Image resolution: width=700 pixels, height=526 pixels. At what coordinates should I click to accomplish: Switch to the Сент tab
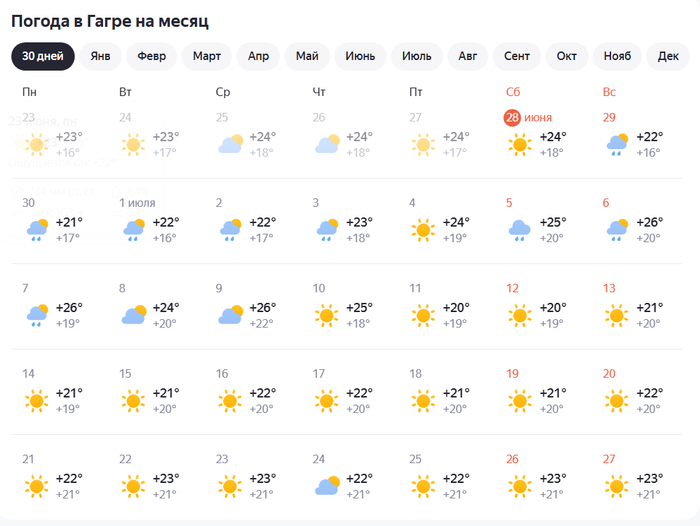(517, 56)
